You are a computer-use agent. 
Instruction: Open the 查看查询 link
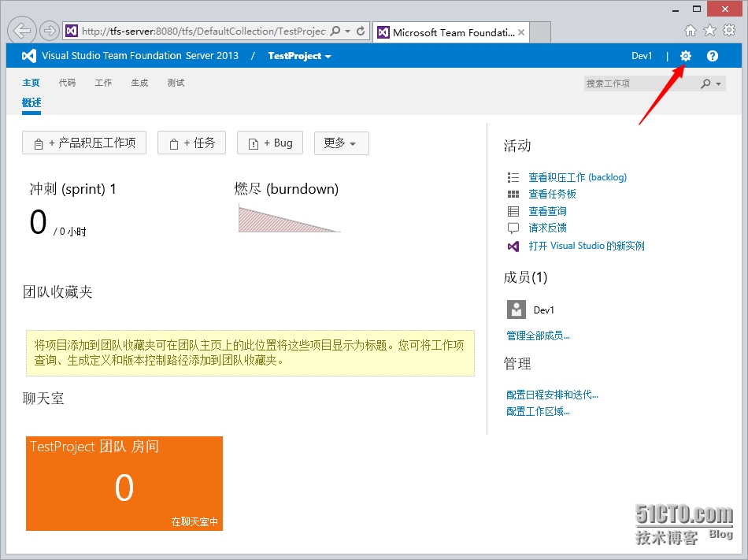[x=548, y=211]
